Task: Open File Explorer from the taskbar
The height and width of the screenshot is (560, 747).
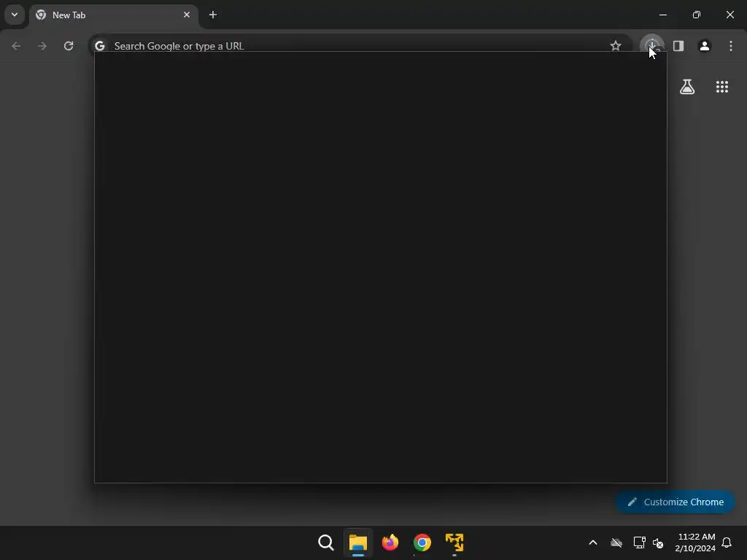Action: point(358,542)
